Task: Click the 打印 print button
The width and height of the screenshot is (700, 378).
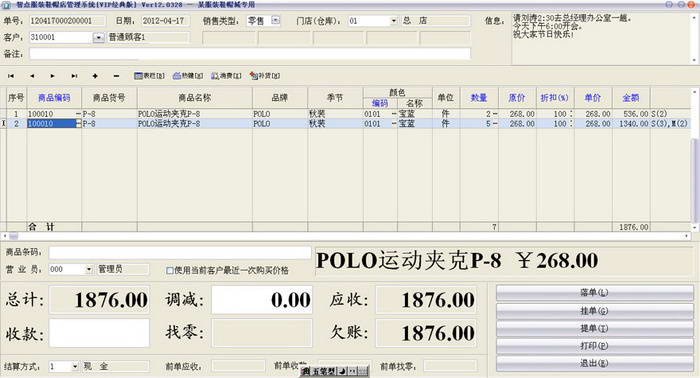Action: click(594, 346)
